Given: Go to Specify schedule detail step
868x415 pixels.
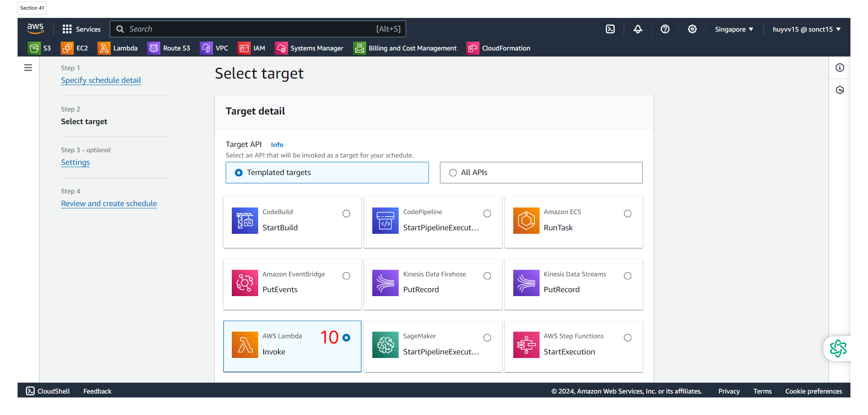Looking at the screenshot, I should pyautogui.click(x=101, y=80).
